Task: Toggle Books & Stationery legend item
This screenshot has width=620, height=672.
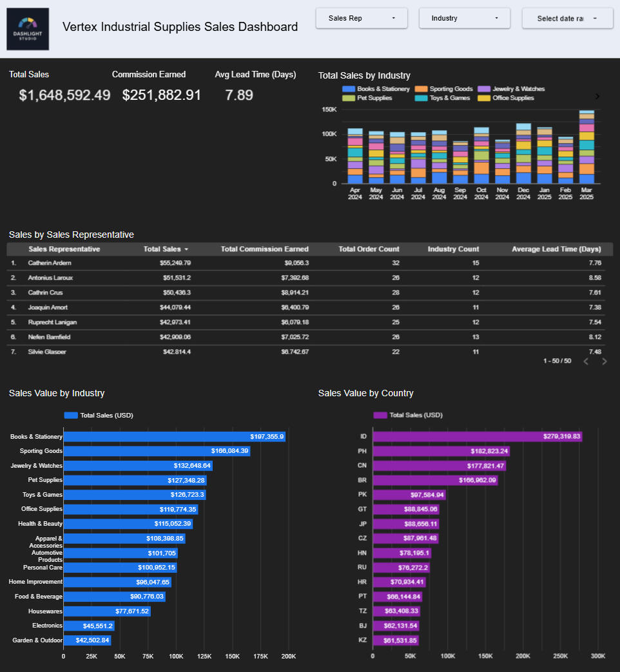Action: (x=376, y=89)
